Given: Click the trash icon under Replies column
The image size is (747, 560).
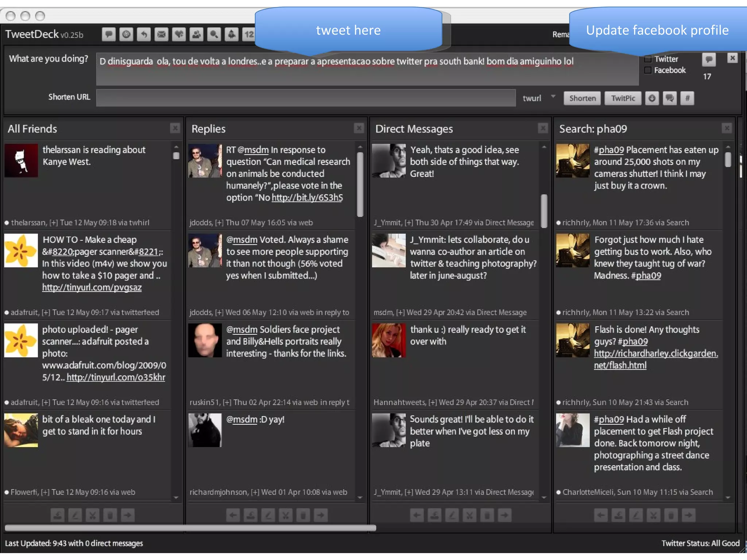Looking at the screenshot, I should click(303, 515).
